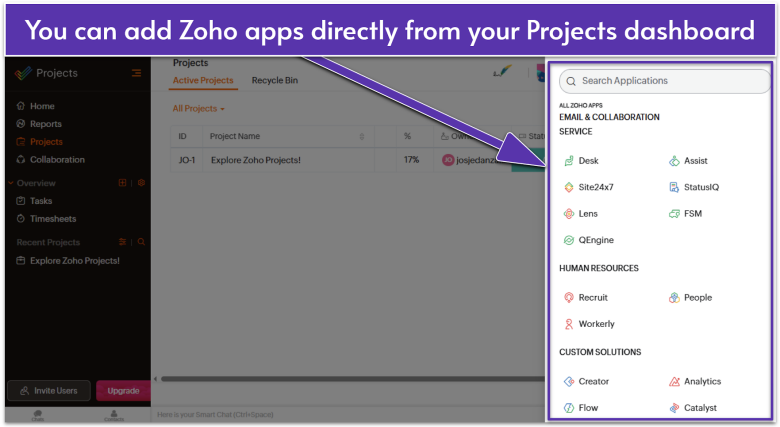
Task: Launch the QEngine app
Action: (588, 240)
